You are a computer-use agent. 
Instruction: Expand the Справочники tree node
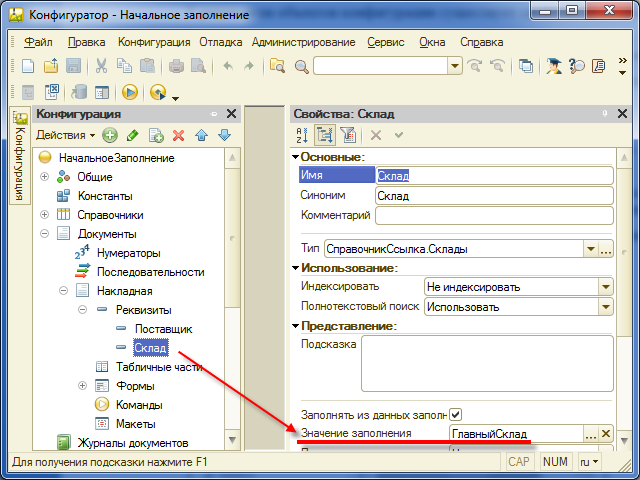(44, 215)
